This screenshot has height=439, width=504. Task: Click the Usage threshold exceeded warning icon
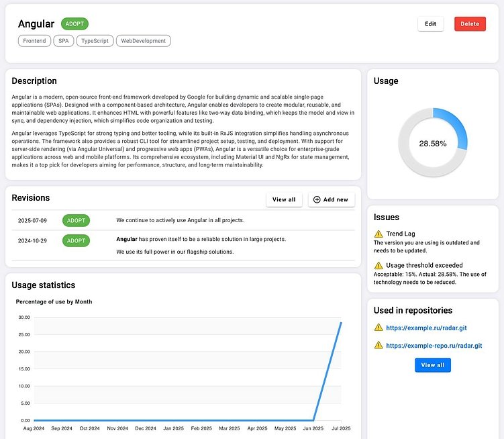click(x=379, y=265)
